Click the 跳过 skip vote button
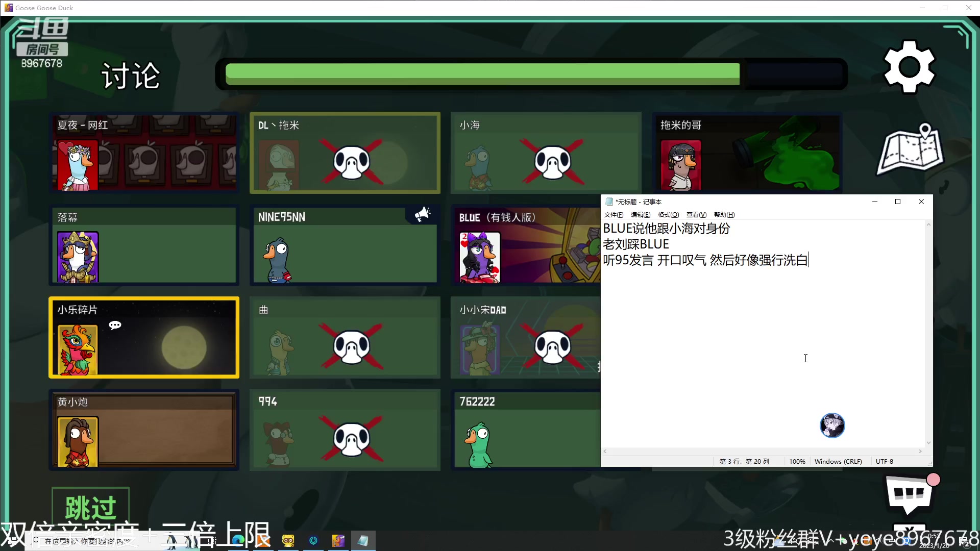The width and height of the screenshot is (980, 551). [x=90, y=507]
